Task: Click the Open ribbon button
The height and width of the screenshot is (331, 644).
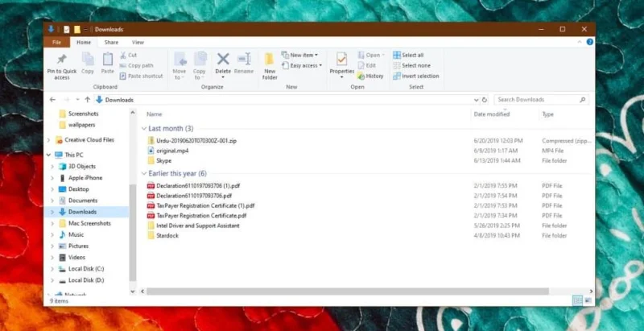Action: [x=371, y=55]
